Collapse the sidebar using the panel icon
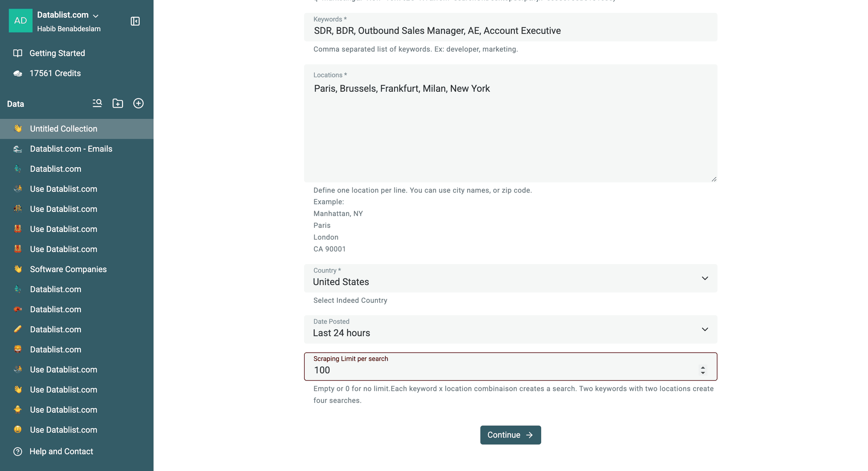868x471 pixels. pyautogui.click(x=135, y=21)
